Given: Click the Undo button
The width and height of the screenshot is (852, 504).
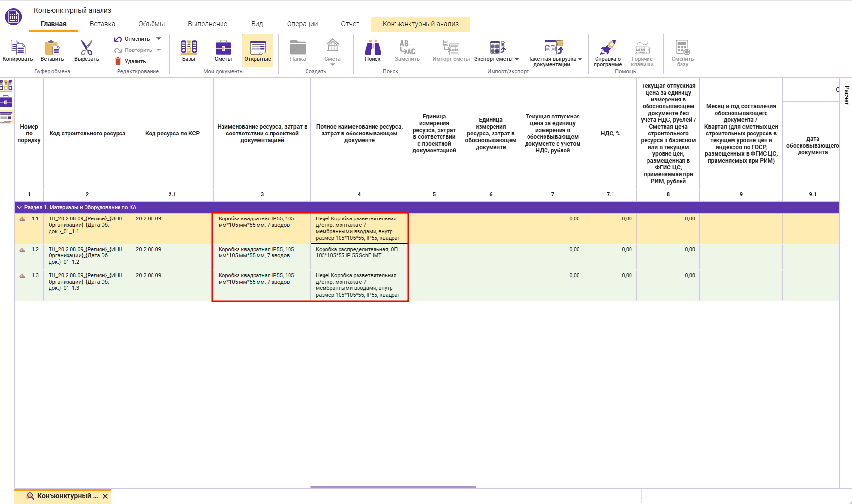Looking at the screenshot, I should (132, 39).
